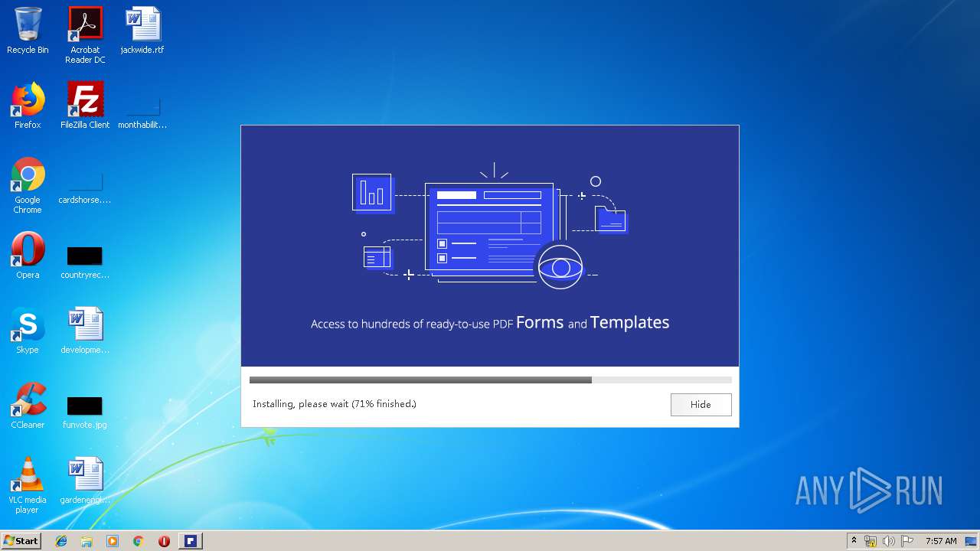Launch the Skype desktop shortcut
The height and width of the screenshot is (551, 980).
[x=28, y=331]
